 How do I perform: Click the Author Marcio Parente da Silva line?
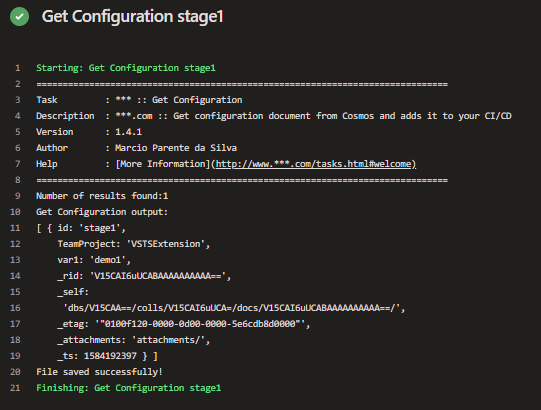point(137,148)
